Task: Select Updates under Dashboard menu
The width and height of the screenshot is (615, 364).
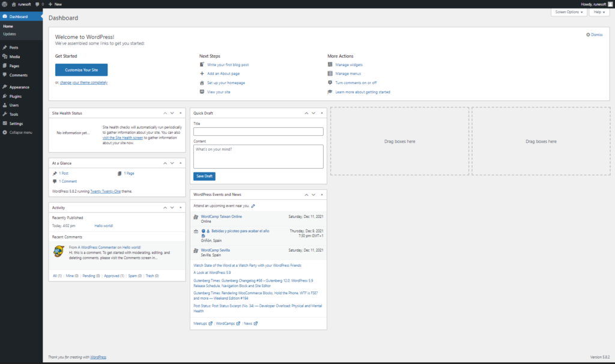Action: coord(10,34)
